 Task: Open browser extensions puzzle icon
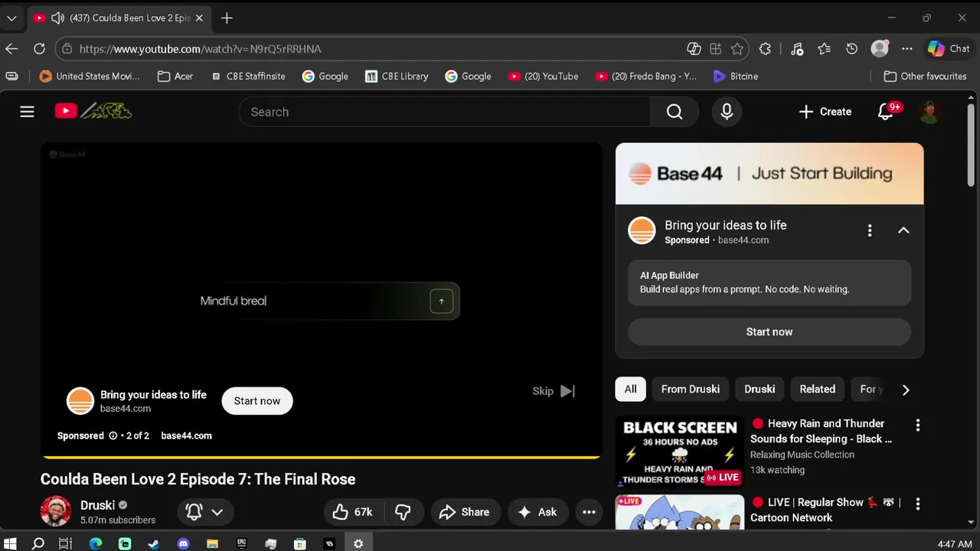[765, 48]
